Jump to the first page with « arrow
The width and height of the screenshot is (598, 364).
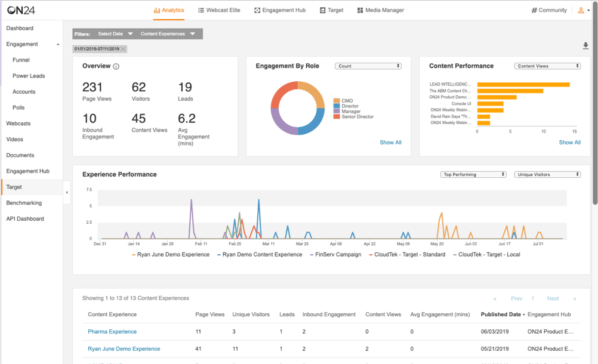pyautogui.click(x=495, y=299)
